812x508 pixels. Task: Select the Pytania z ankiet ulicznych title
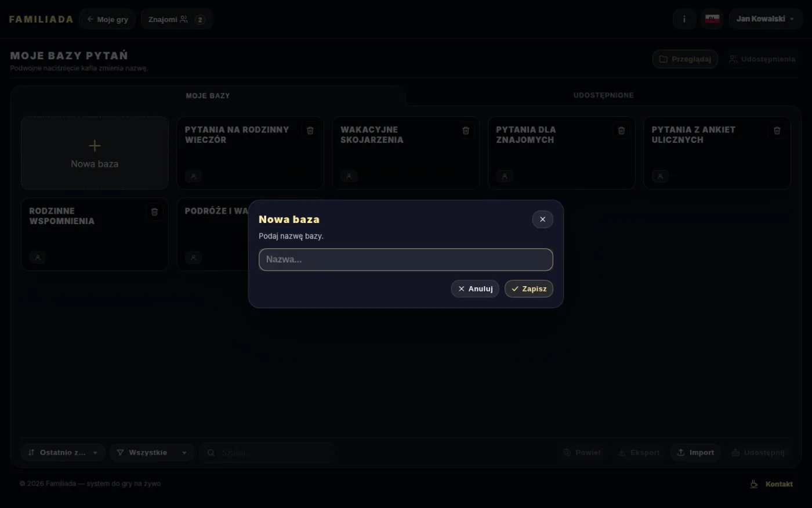point(693,135)
